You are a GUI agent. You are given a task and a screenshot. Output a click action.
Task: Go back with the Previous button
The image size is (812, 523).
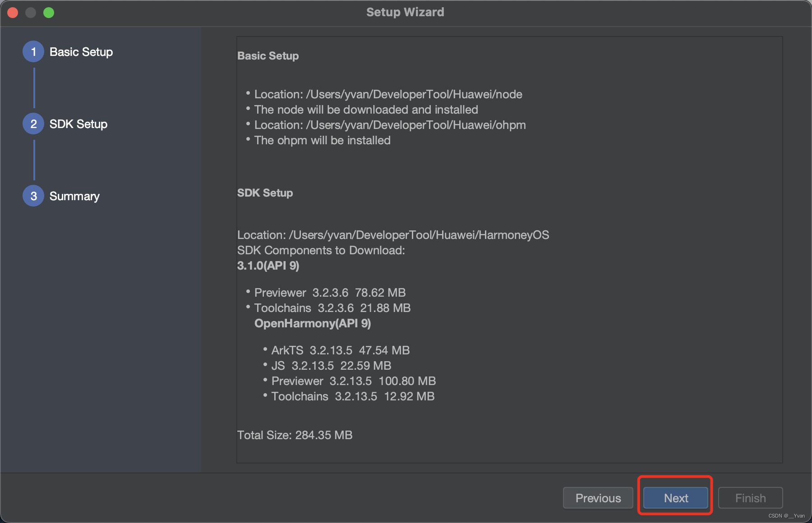coord(598,498)
